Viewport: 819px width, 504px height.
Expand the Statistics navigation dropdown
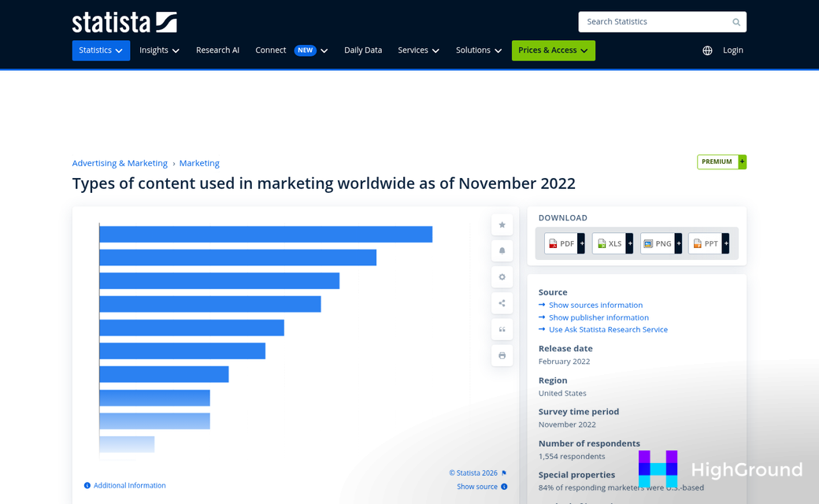tap(101, 50)
